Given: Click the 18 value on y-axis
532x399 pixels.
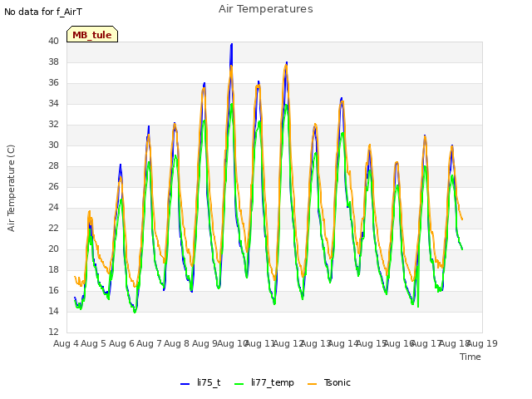Looking at the screenshot, I should (x=53, y=269).
